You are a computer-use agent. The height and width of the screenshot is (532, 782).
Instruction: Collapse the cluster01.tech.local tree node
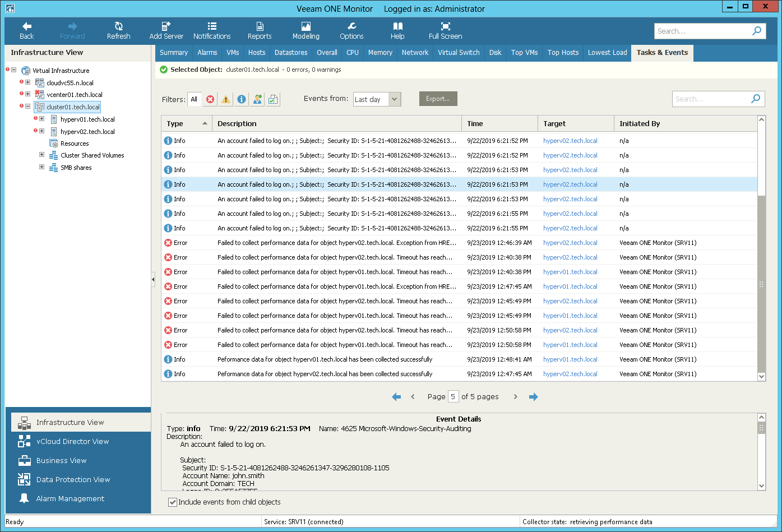click(x=27, y=107)
